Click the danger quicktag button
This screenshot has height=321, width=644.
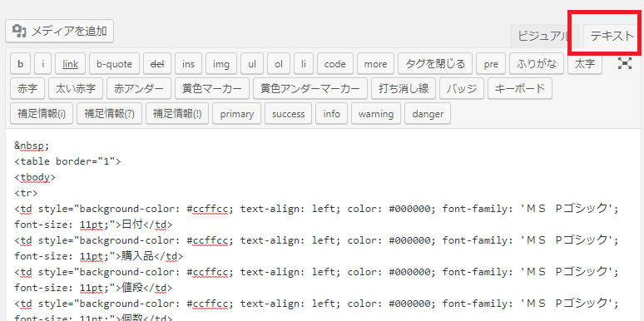(x=428, y=114)
